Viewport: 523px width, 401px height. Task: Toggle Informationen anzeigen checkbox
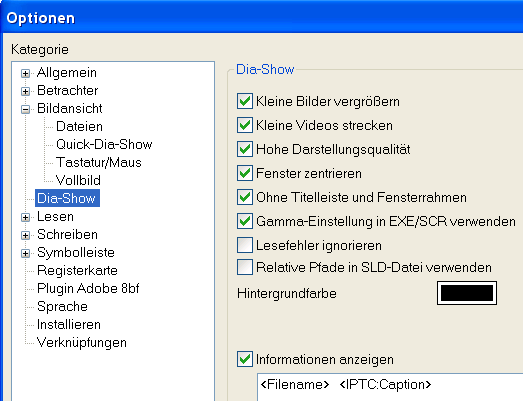(245, 359)
